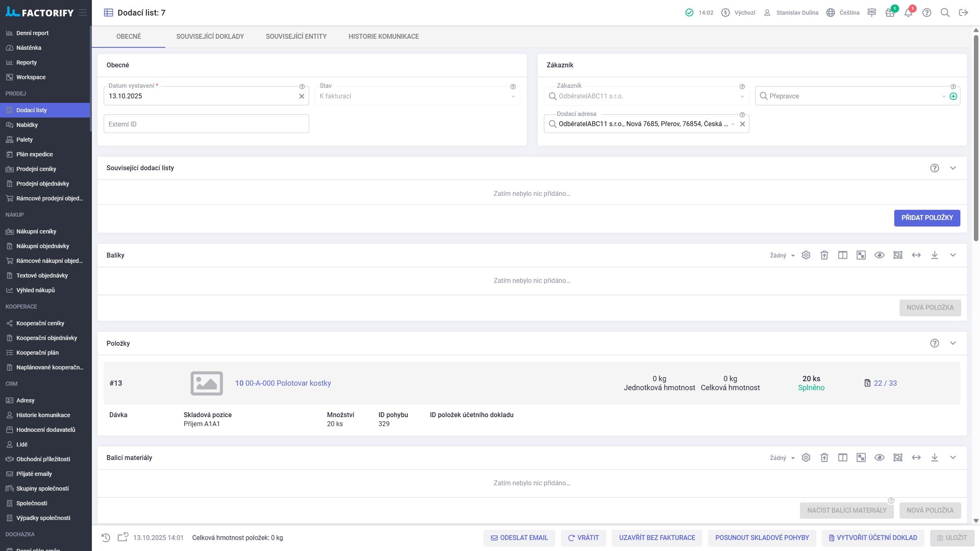Switch to Související doklady tab
This screenshot has height=551, width=980.
tap(210, 36)
